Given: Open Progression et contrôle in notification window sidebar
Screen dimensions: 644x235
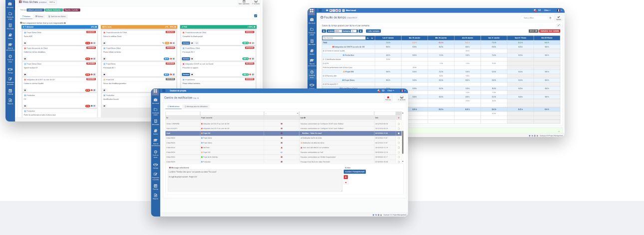Looking at the screenshot, I should click(156, 176).
